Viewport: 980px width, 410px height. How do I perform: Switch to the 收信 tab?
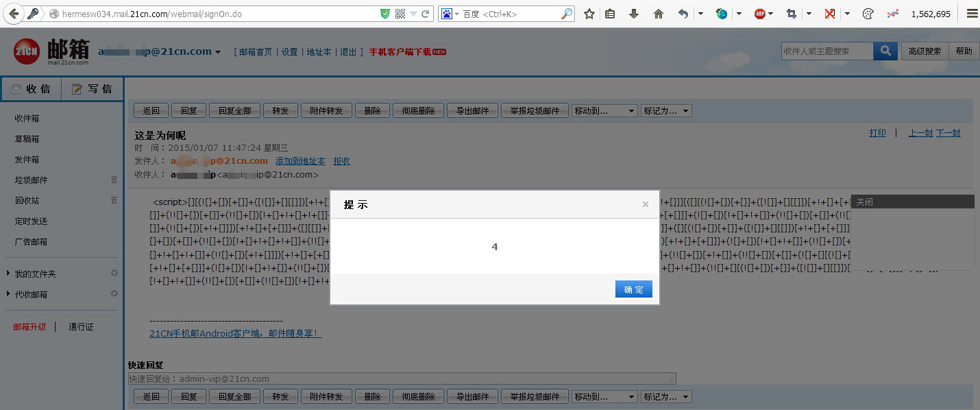[32, 88]
